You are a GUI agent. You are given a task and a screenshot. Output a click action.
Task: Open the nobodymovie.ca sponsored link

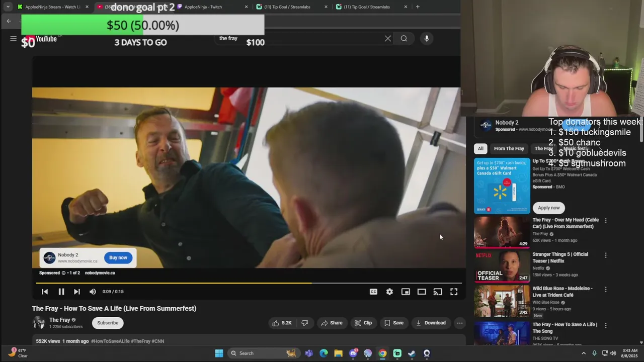100,273
